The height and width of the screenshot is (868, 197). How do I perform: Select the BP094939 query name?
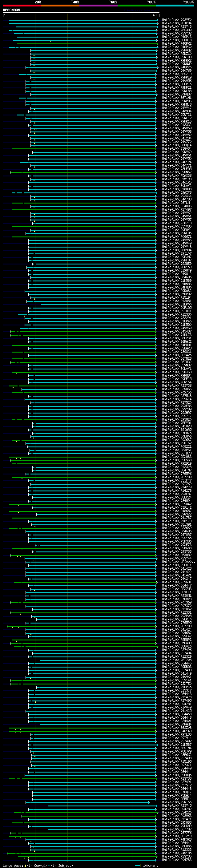click(11, 10)
